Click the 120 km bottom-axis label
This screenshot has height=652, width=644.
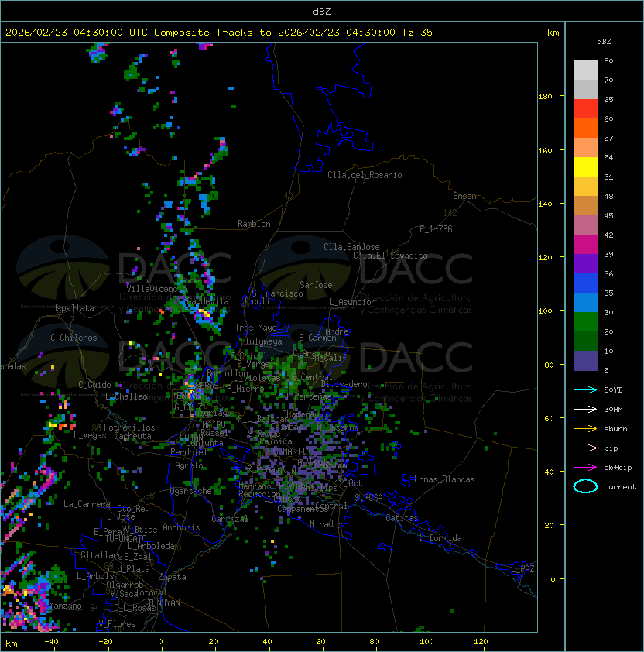[481, 642]
